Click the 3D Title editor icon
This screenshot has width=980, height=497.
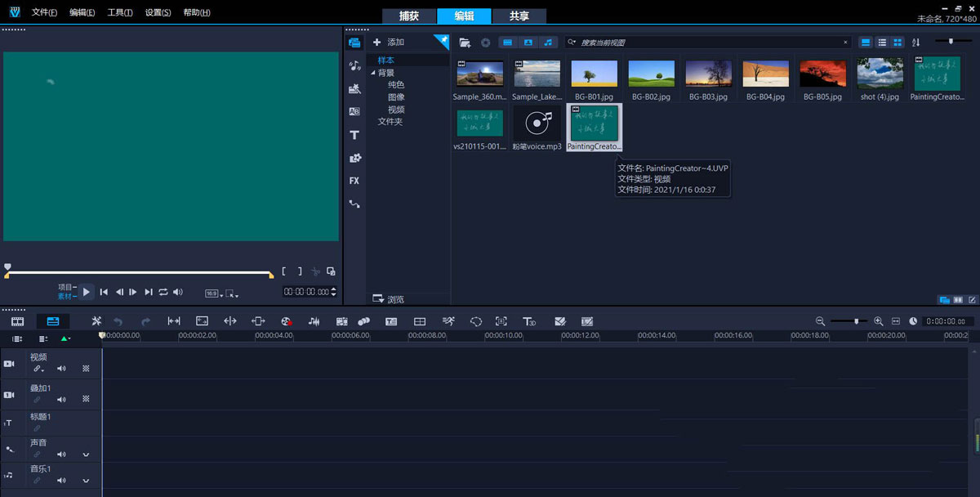(529, 321)
